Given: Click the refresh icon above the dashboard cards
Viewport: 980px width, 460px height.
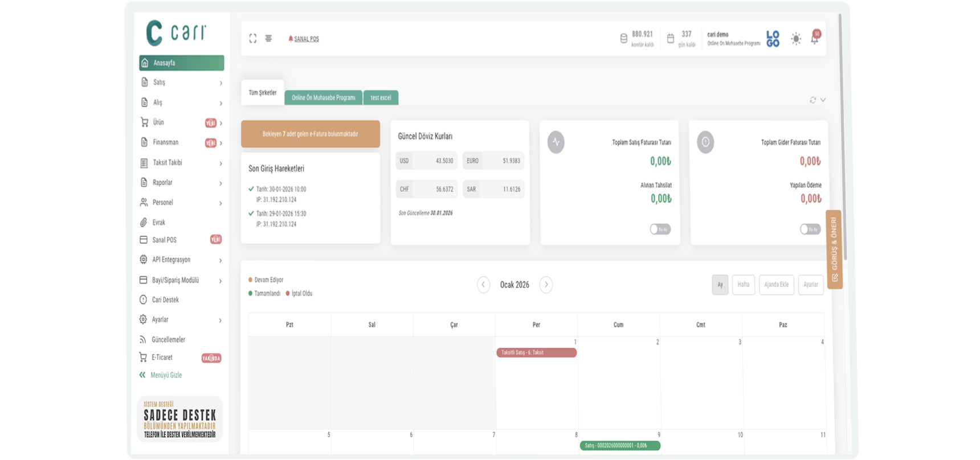Looking at the screenshot, I should click(813, 100).
